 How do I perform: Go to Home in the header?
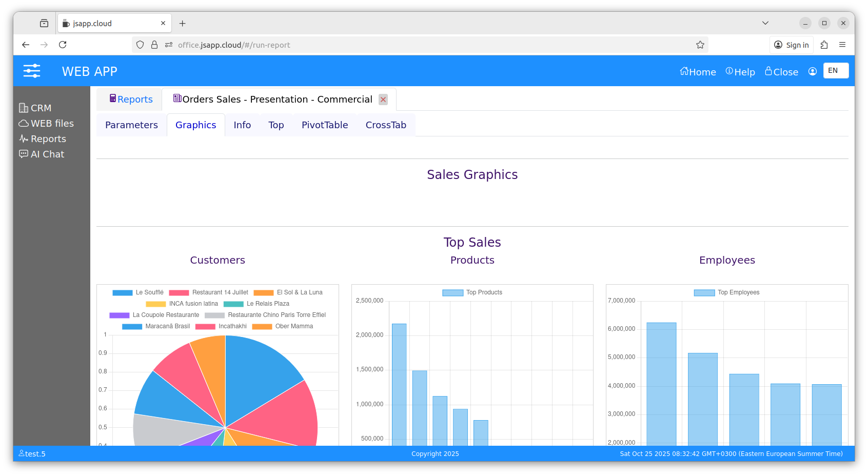coord(698,72)
